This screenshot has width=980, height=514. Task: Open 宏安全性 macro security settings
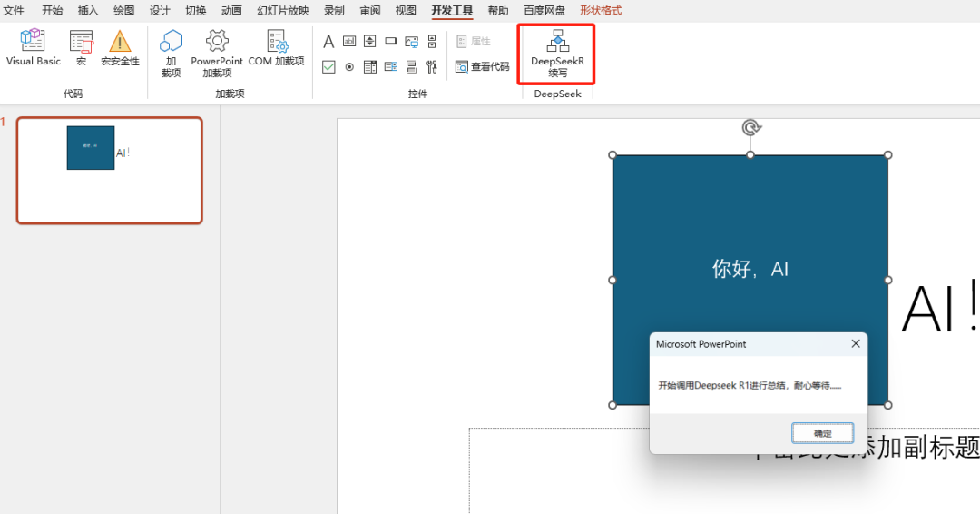pos(120,48)
